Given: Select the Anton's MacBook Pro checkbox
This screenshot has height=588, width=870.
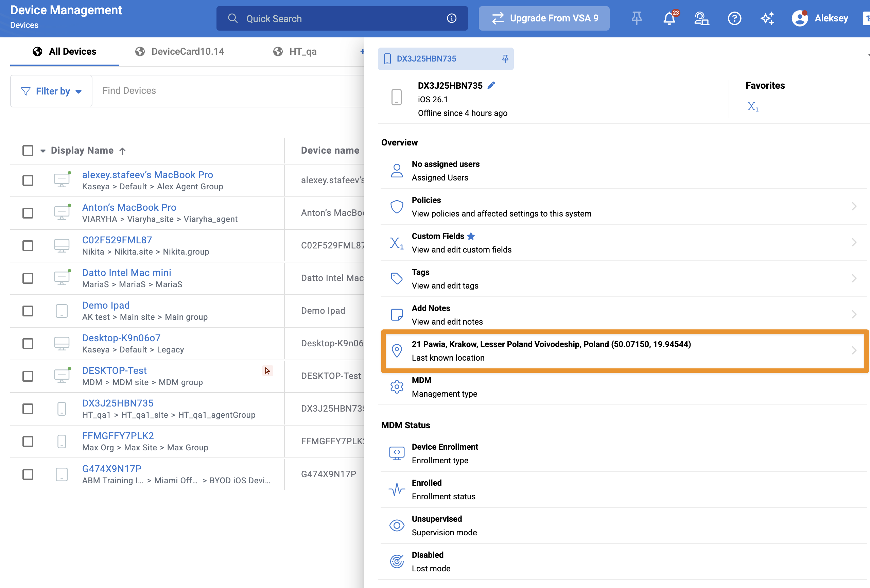Looking at the screenshot, I should coord(28,213).
